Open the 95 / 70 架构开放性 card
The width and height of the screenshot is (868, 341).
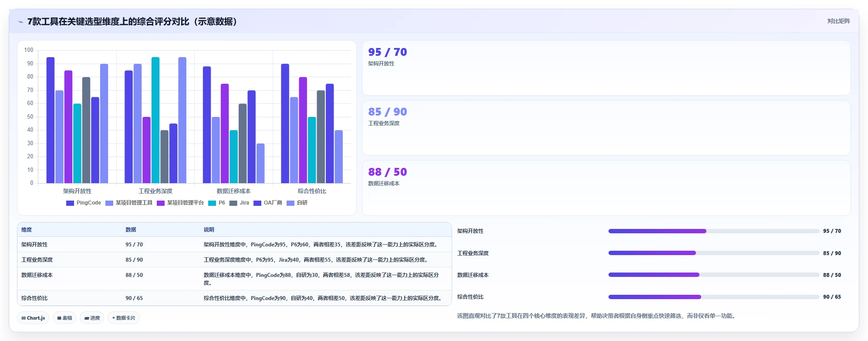point(606,68)
